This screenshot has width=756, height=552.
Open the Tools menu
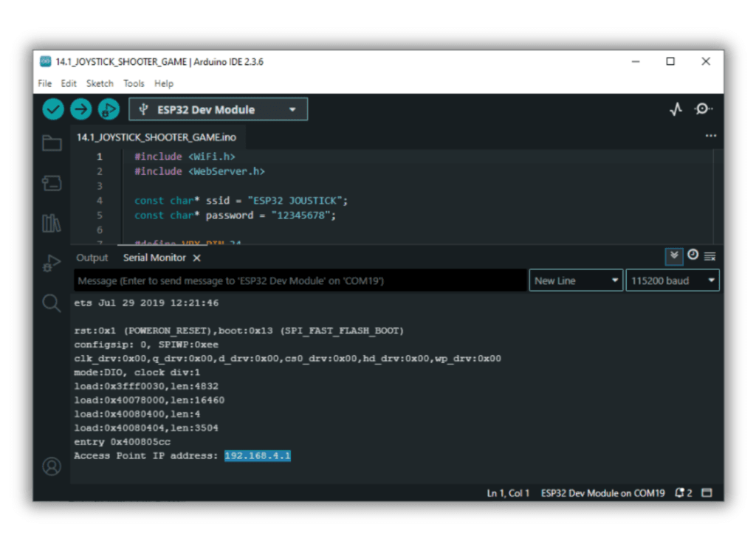click(134, 83)
